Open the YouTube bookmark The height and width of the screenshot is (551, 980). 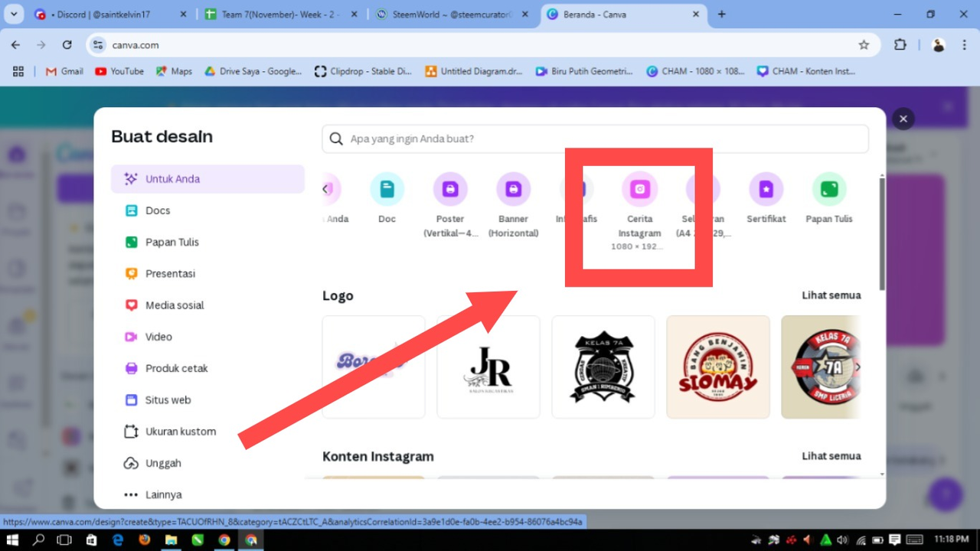pyautogui.click(x=119, y=71)
